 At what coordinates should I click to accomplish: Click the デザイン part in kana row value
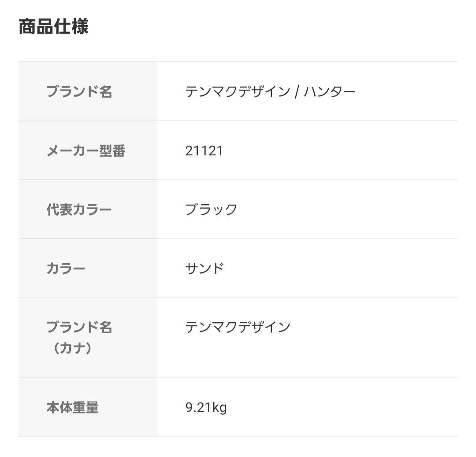pyautogui.click(x=264, y=327)
